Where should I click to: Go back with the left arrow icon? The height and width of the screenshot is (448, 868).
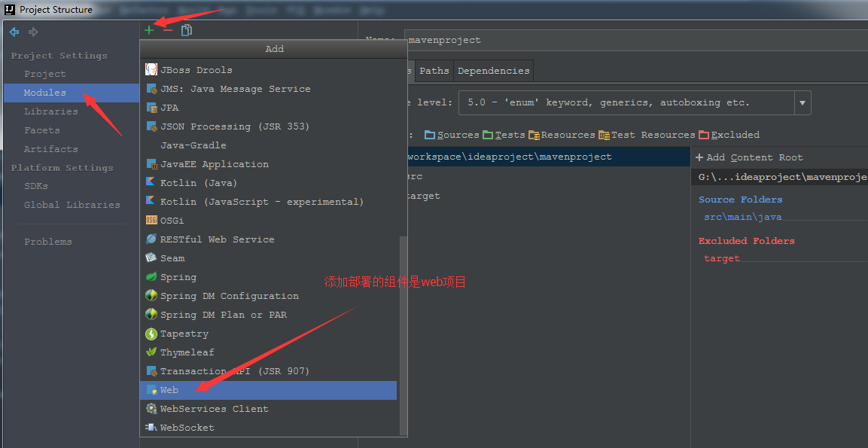click(x=14, y=32)
